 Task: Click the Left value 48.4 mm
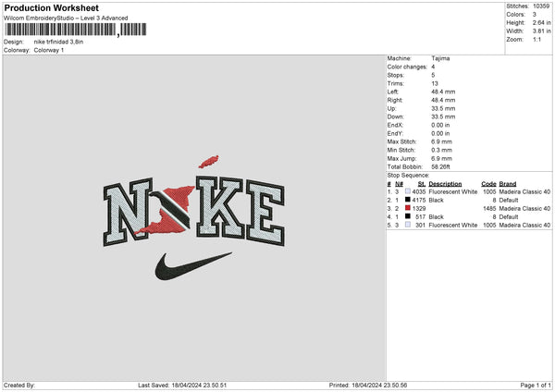443,92
